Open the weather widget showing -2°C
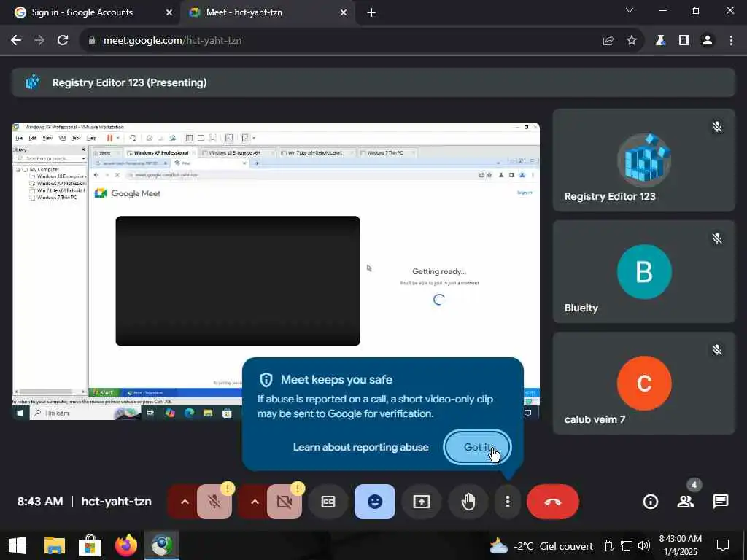The image size is (747, 560). coord(541,545)
